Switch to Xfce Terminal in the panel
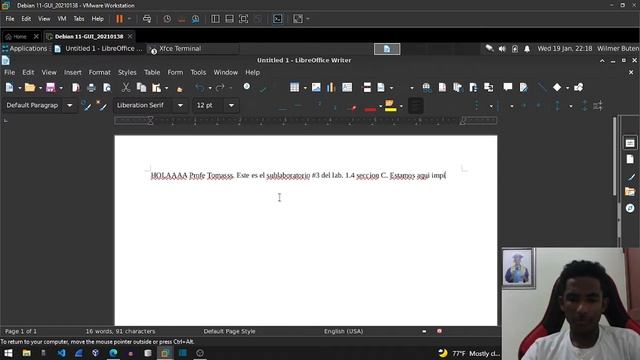 [x=193, y=49]
